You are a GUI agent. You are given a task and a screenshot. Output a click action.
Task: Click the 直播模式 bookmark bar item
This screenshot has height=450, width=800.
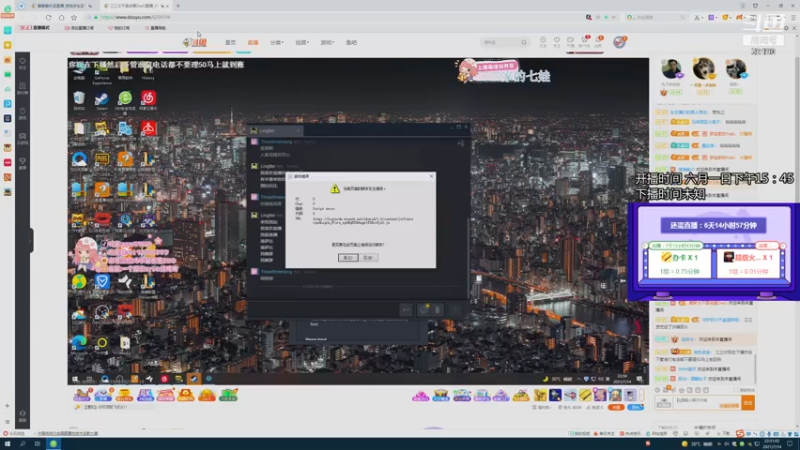click(35, 28)
